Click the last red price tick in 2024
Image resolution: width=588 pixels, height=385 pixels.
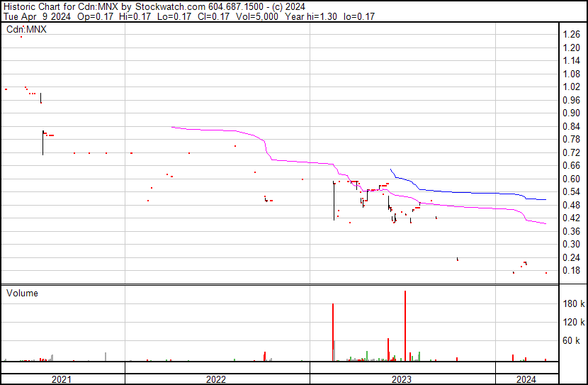(x=546, y=273)
